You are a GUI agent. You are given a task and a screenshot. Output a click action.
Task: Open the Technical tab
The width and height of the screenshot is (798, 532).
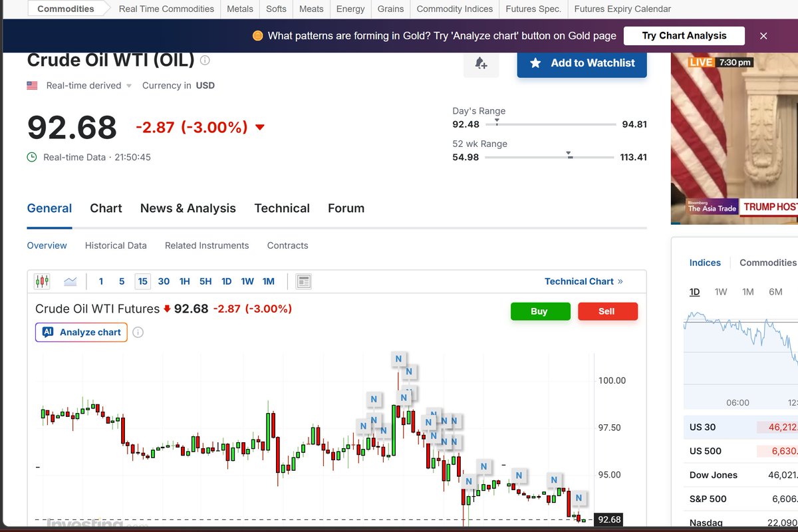[x=282, y=208]
